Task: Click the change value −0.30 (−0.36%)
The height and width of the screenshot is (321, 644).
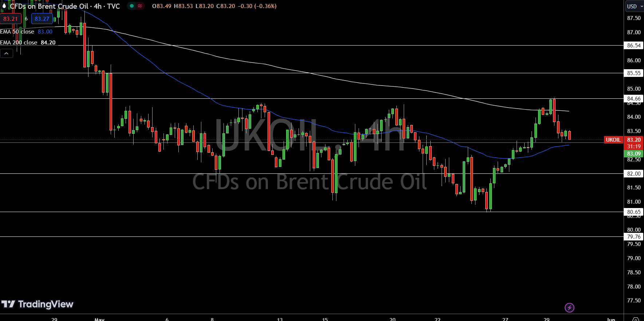Action: point(257,6)
